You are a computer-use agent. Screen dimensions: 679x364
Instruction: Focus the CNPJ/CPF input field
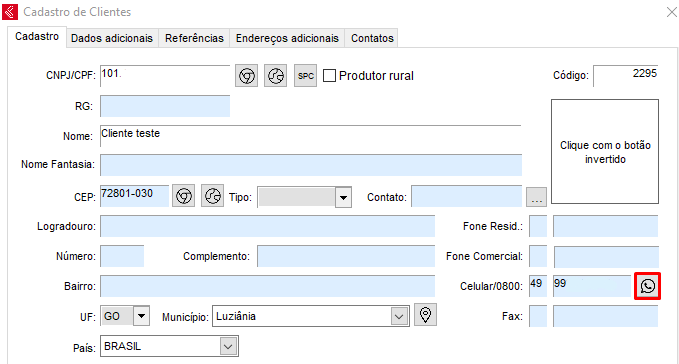point(165,76)
